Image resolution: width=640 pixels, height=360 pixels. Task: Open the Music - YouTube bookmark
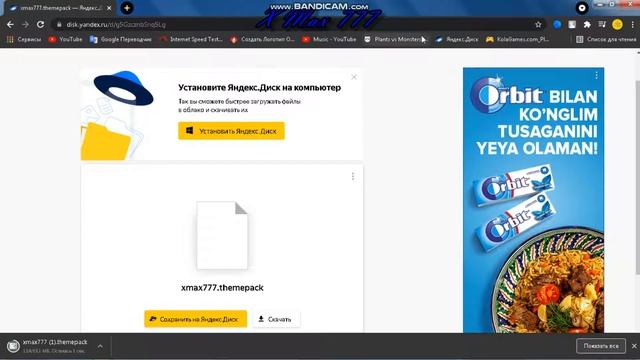pos(329,40)
